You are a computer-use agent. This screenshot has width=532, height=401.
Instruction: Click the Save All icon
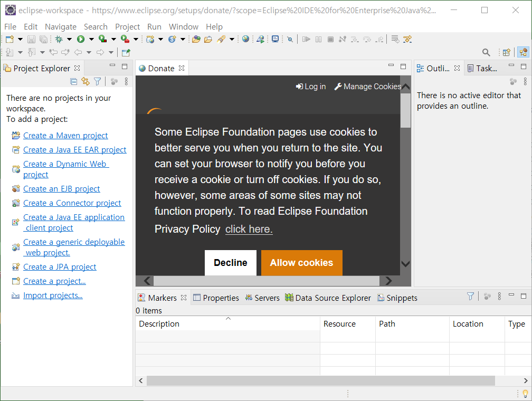(x=43, y=40)
